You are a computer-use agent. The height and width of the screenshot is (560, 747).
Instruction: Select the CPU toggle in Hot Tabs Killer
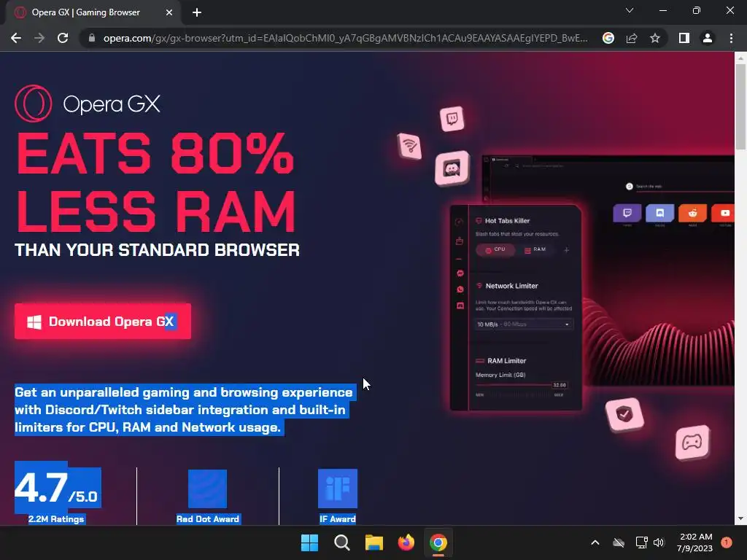[x=495, y=250]
